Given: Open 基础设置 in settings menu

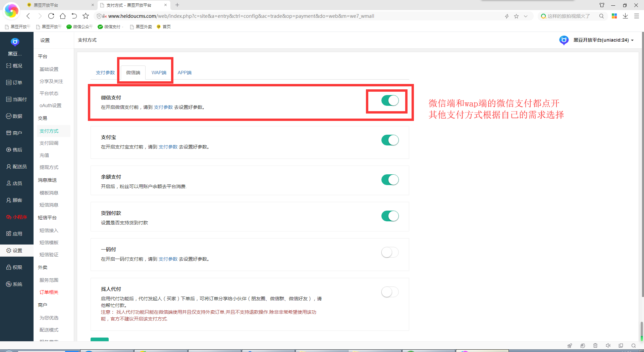Looking at the screenshot, I should (49, 69).
